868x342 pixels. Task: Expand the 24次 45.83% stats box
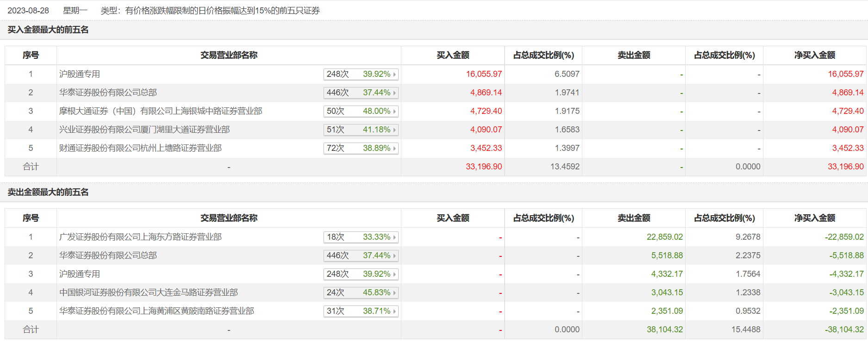coord(361,292)
